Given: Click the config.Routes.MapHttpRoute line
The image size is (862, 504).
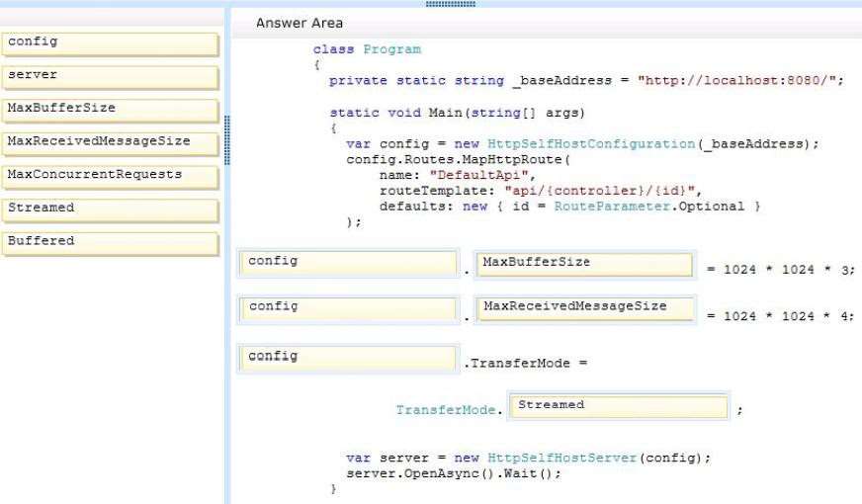Looking at the screenshot, I should coord(459,159).
